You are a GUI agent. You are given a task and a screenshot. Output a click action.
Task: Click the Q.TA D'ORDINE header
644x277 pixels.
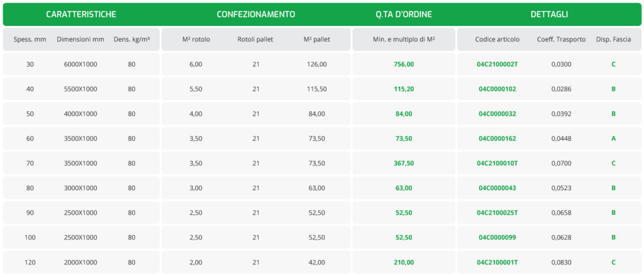[x=403, y=14]
